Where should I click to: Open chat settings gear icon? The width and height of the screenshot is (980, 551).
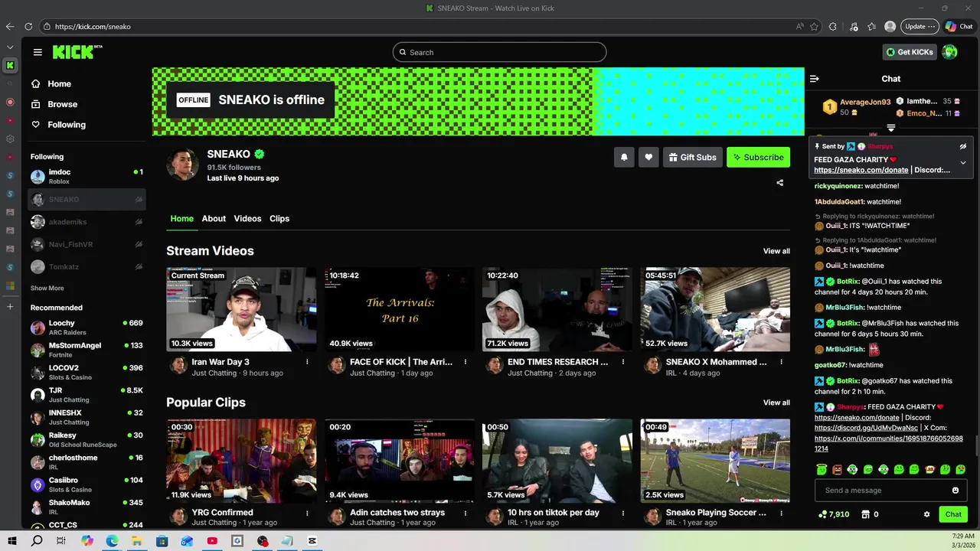click(x=926, y=514)
